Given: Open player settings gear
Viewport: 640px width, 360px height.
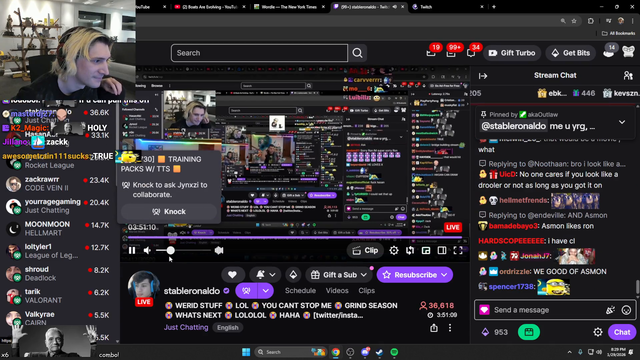Looking at the screenshot, I should (393, 251).
